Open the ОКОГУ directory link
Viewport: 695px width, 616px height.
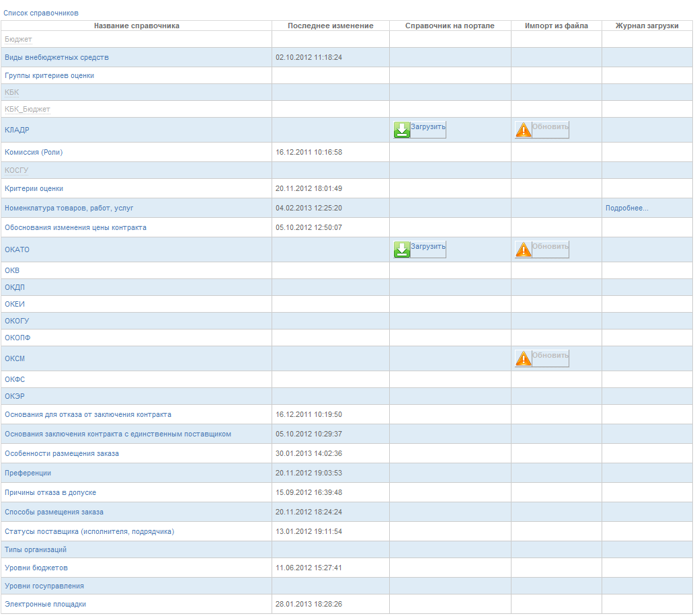pyautogui.click(x=17, y=321)
